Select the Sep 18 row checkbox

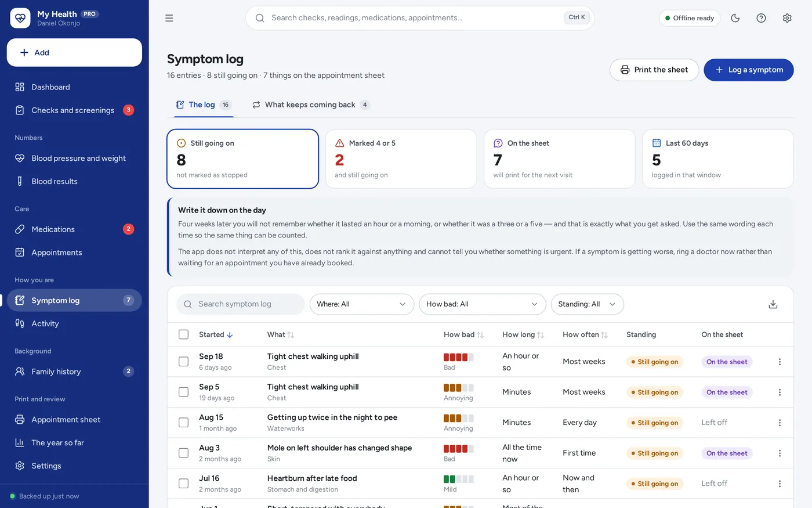[184, 362]
